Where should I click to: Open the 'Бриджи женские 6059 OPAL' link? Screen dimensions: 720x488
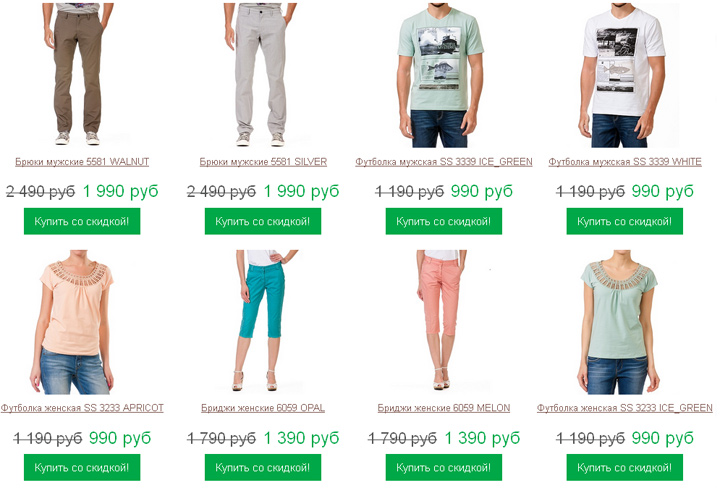(263, 408)
